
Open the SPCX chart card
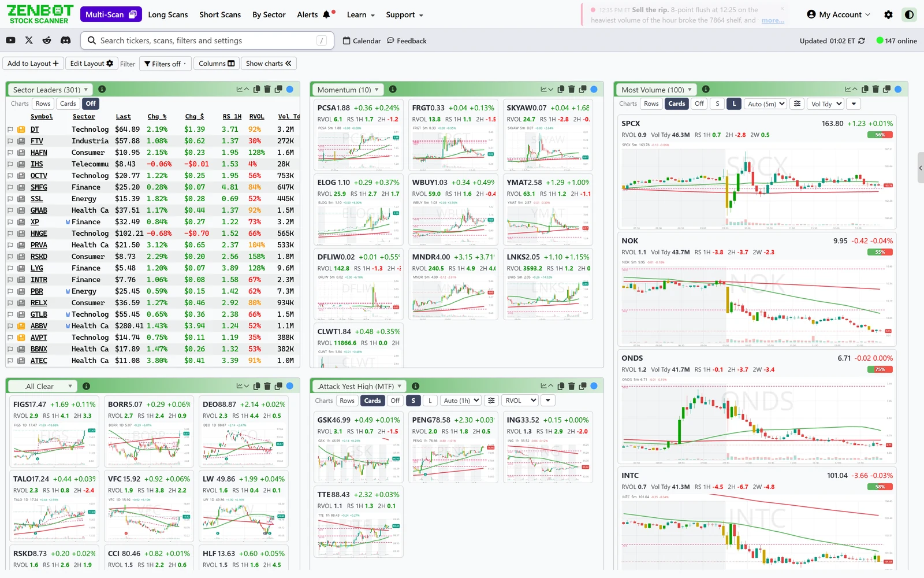tap(757, 173)
